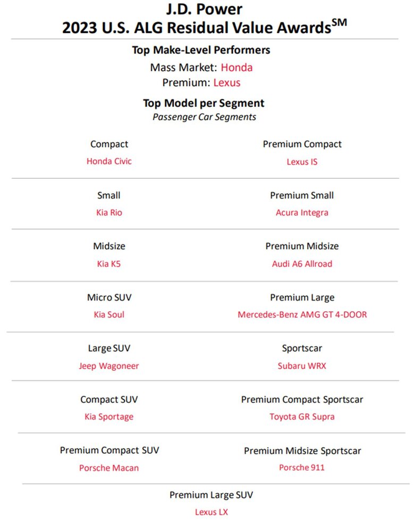Click the Mercedes-Benz AMG GT 4-DOOR link
This screenshot has width=414, height=532.
(302, 314)
